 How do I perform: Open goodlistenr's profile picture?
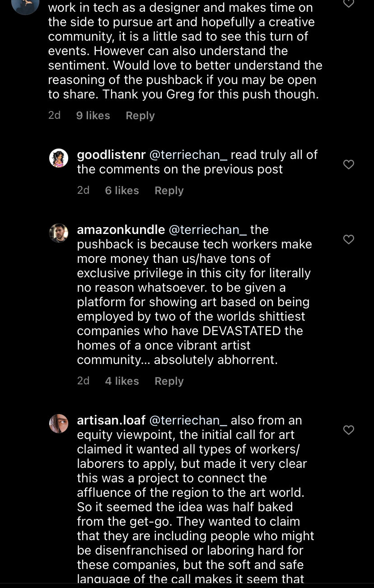59,158
